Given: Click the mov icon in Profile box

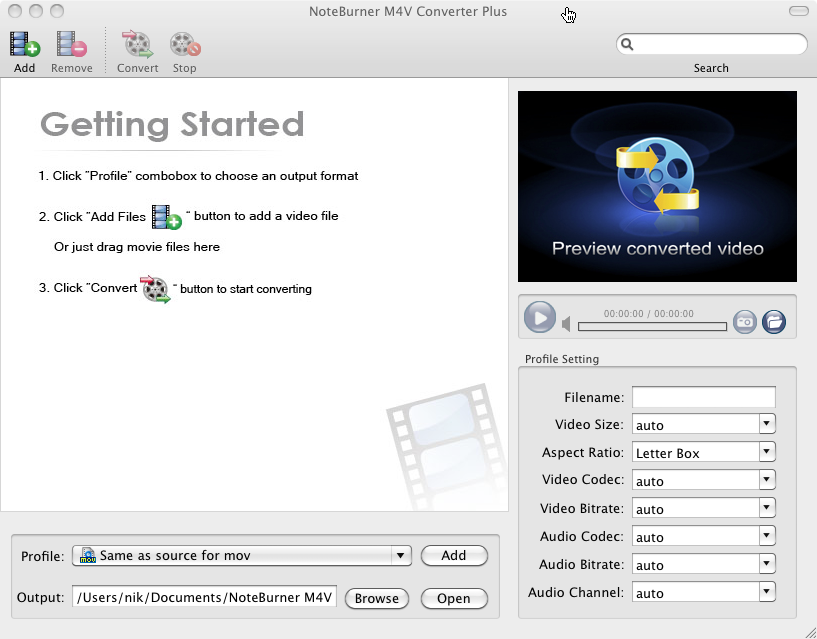Looking at the screenshot, I should (87, 556).
